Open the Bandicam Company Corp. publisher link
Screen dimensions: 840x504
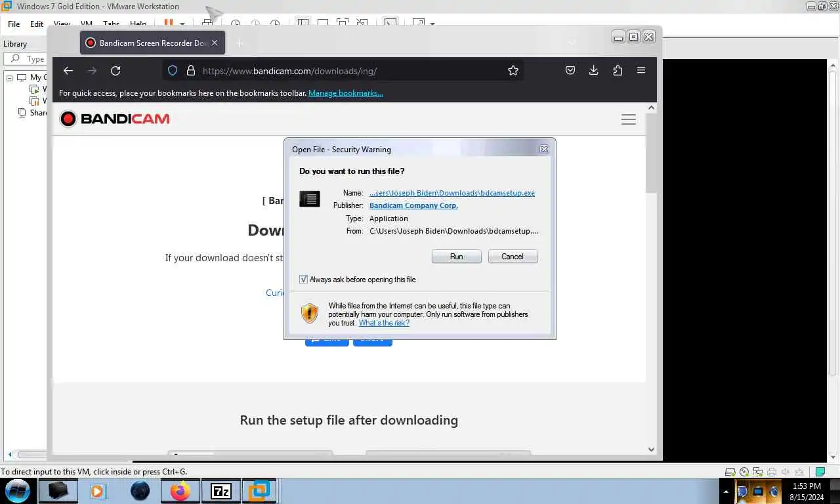[x=413, y=205]
